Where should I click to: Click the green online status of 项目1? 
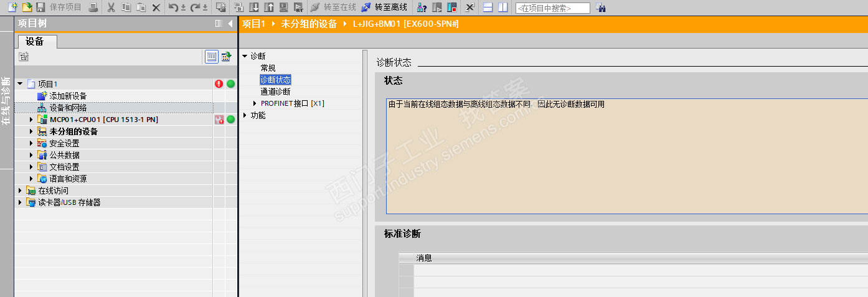coord(230,84)
